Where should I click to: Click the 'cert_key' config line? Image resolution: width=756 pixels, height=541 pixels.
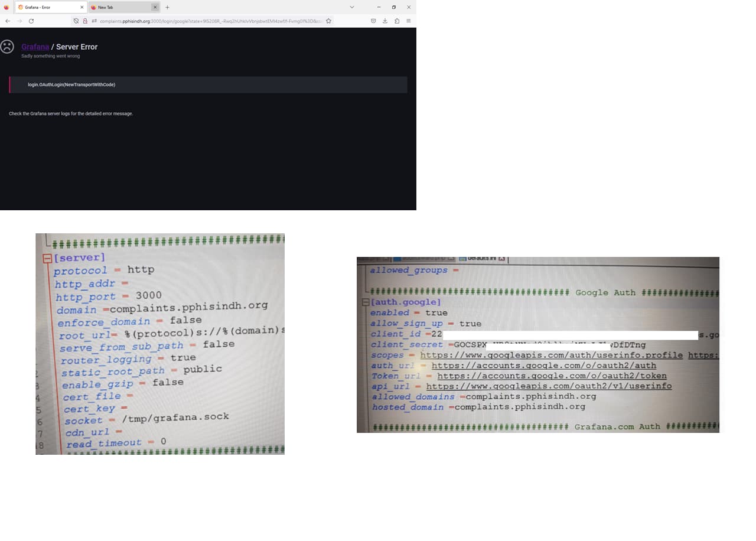96,409
